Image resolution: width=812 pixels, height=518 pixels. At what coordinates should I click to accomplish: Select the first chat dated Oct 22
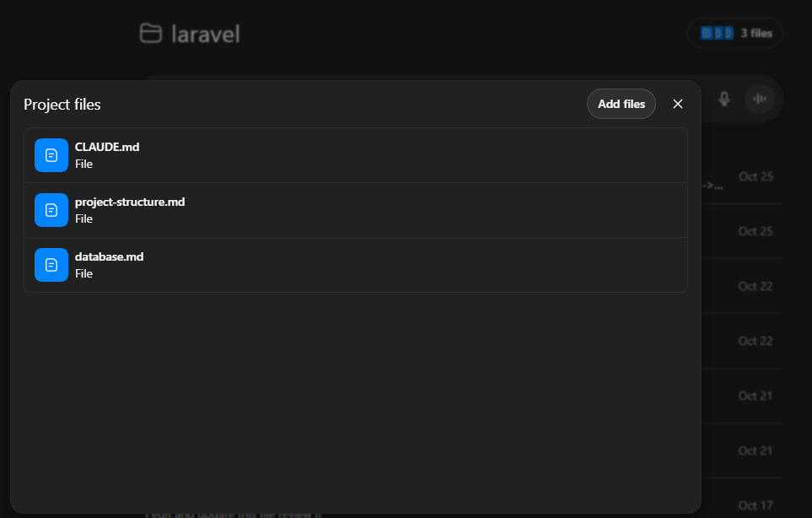(755, 286)
